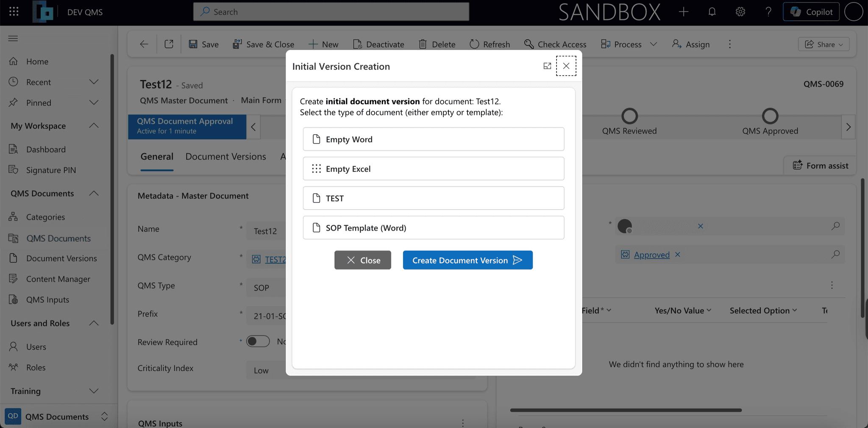This screenshot has height=428, width=868.
Task: Expand the Recent section
Action: click(94, 82)
